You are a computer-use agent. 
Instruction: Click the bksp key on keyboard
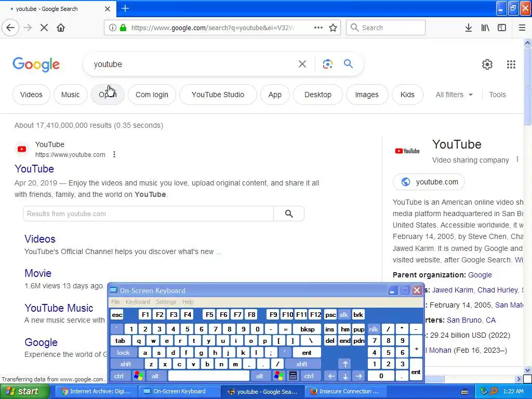[x=307, y=329]
